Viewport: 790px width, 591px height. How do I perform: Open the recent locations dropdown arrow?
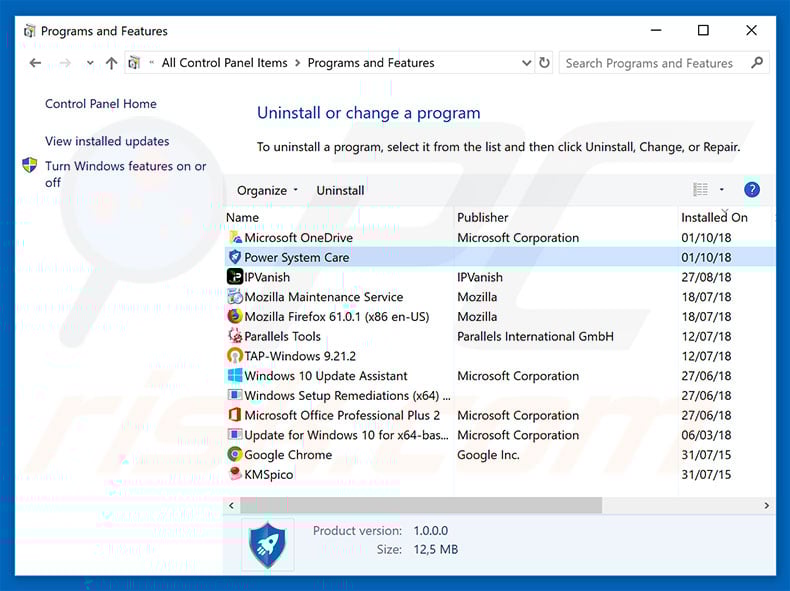(x=90, y=63)
